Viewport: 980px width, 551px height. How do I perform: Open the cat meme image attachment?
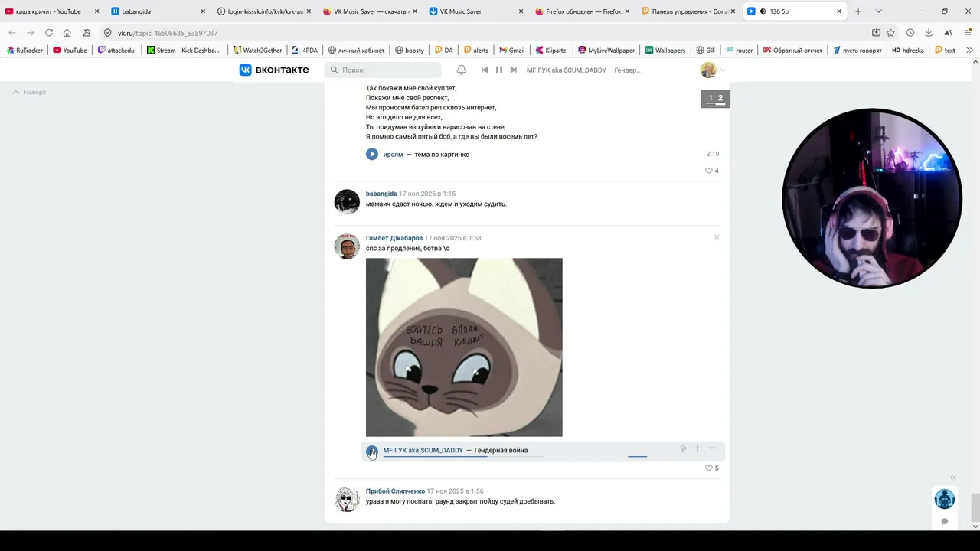(464, 347)
